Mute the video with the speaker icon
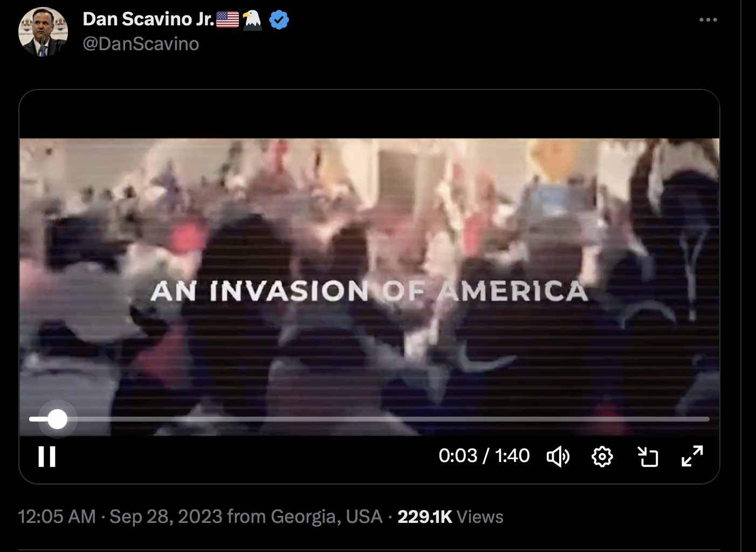756x552 pixels. (558, 457)
